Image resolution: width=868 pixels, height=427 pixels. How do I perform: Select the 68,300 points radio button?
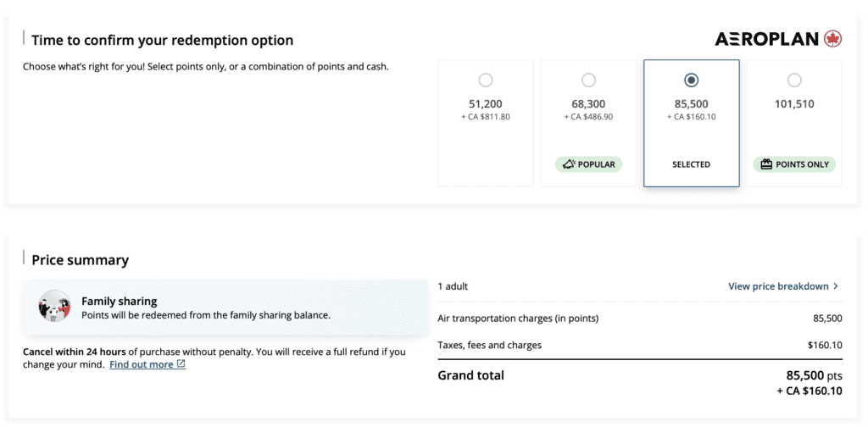point(588,80)
